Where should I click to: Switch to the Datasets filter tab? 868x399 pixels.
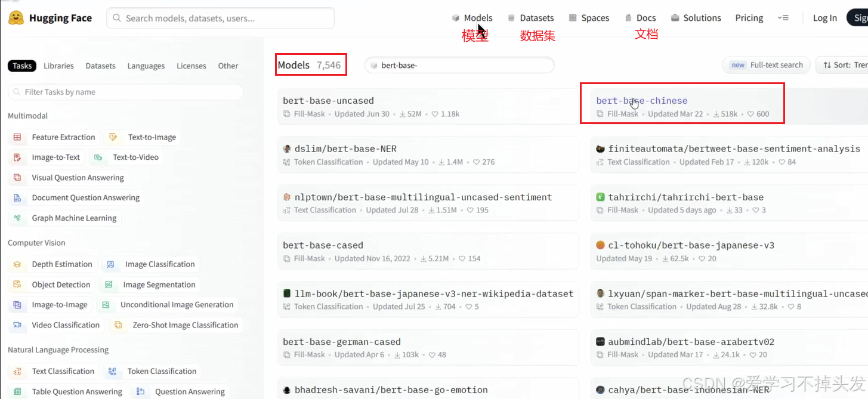100,66
